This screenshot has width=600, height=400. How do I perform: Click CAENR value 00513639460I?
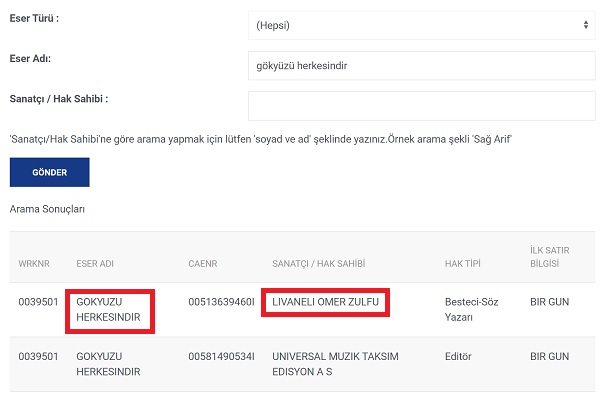pos(221,301)
